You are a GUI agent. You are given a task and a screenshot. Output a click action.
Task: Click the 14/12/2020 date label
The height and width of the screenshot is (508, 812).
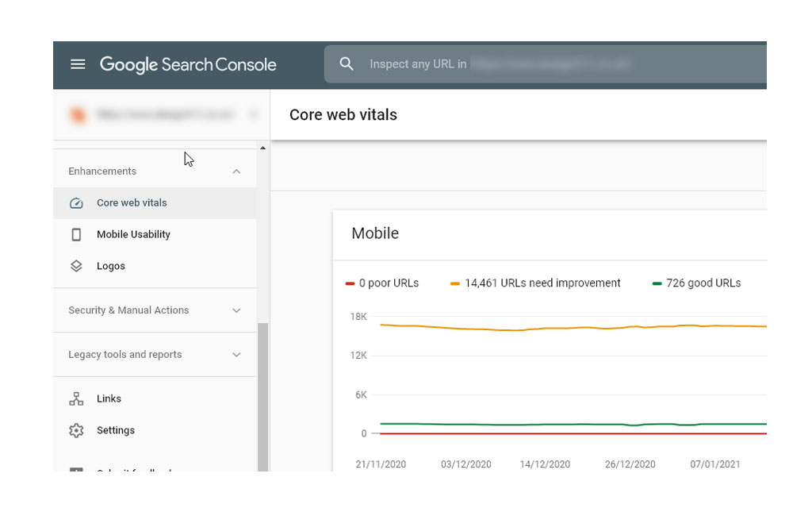545,464
